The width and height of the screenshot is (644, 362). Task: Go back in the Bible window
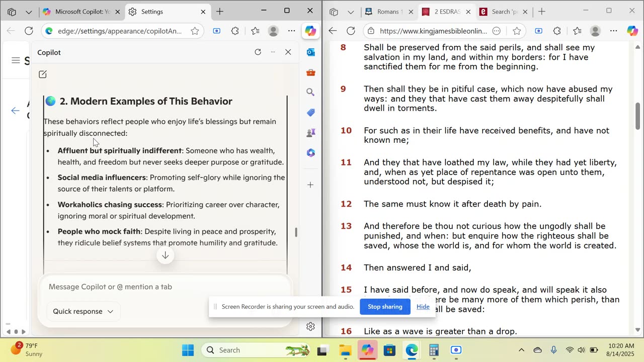pyautogui.click(x=333, y=31)
